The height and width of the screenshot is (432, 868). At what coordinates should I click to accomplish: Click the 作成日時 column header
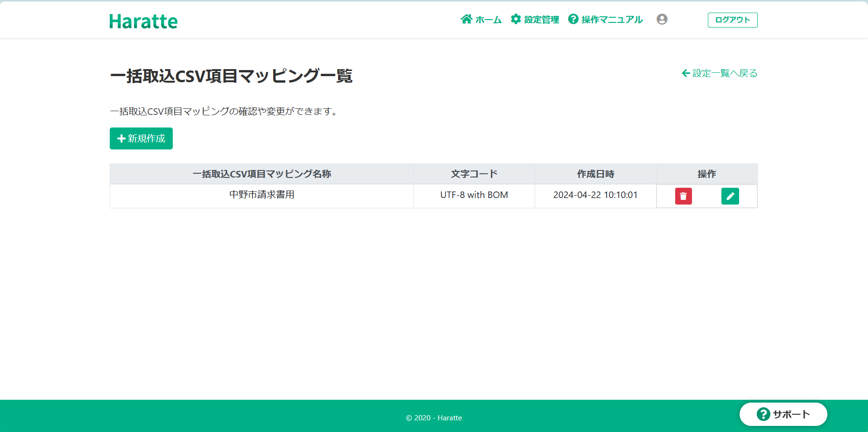(595, 174)
